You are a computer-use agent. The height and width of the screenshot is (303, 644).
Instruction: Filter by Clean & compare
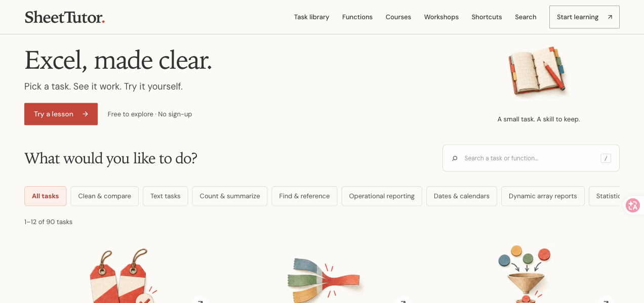(x=104, y=196)
